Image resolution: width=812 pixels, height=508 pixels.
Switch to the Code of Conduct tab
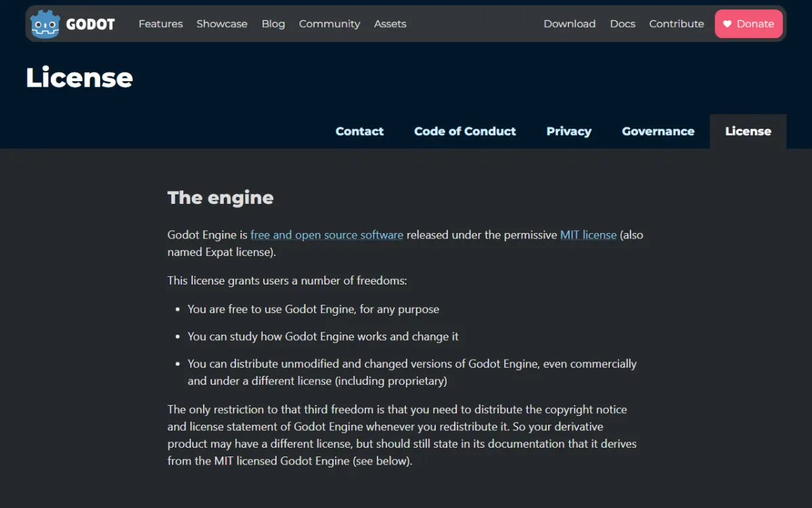pyautogui.click(x=465, y=131)
